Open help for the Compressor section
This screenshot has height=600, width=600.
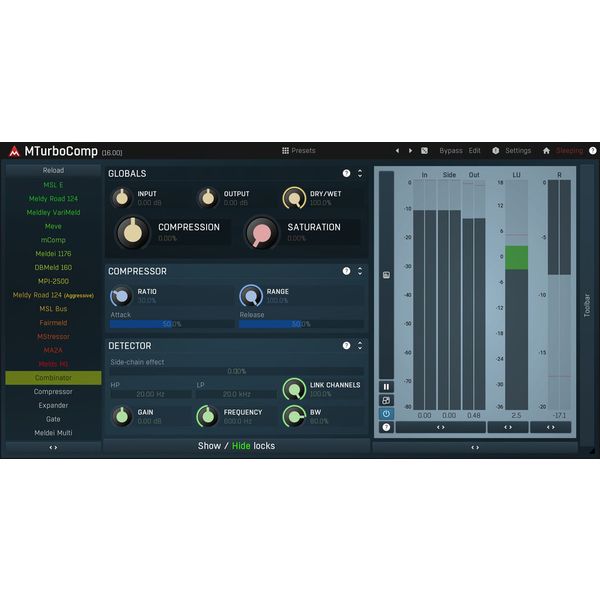click(x=346, y=271)
